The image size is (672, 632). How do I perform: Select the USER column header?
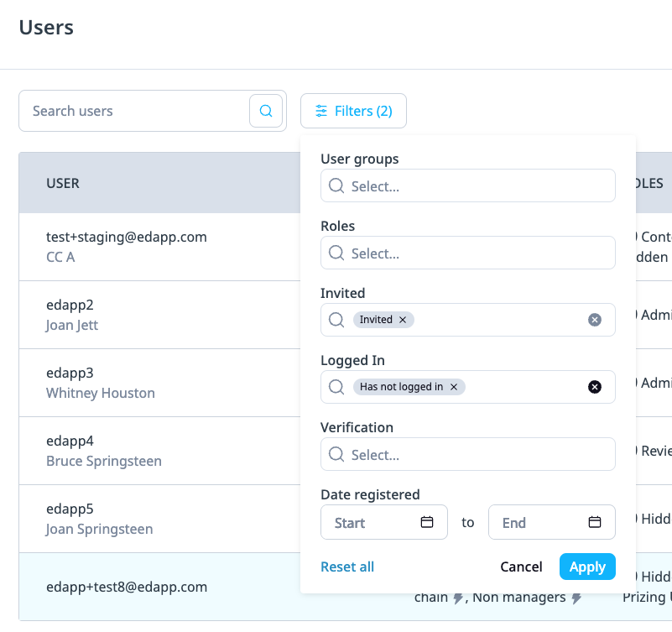(63, 183)
